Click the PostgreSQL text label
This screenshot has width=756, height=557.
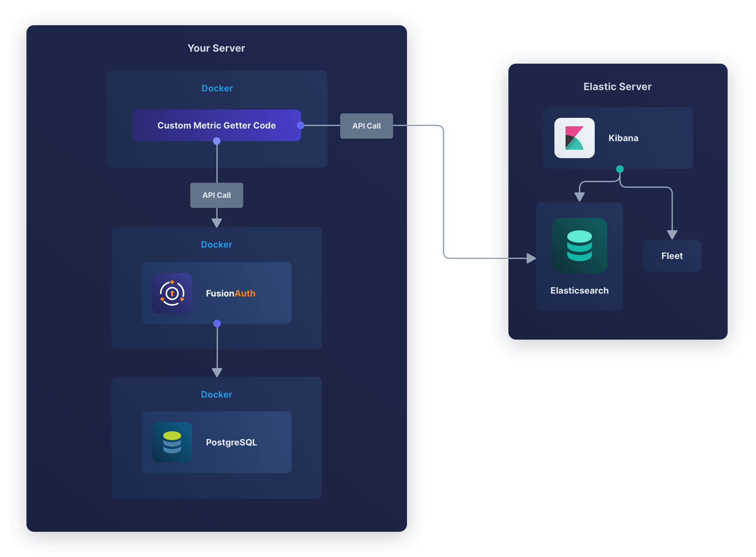coord(231,442)
